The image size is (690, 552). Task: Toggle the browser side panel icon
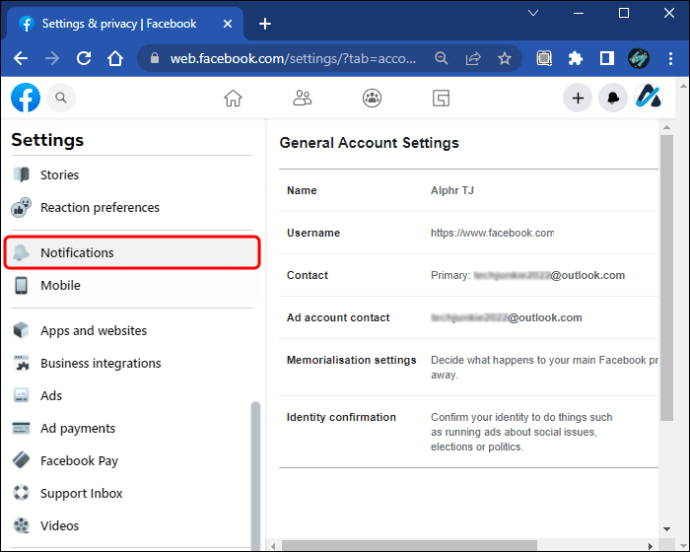[606, 58]
